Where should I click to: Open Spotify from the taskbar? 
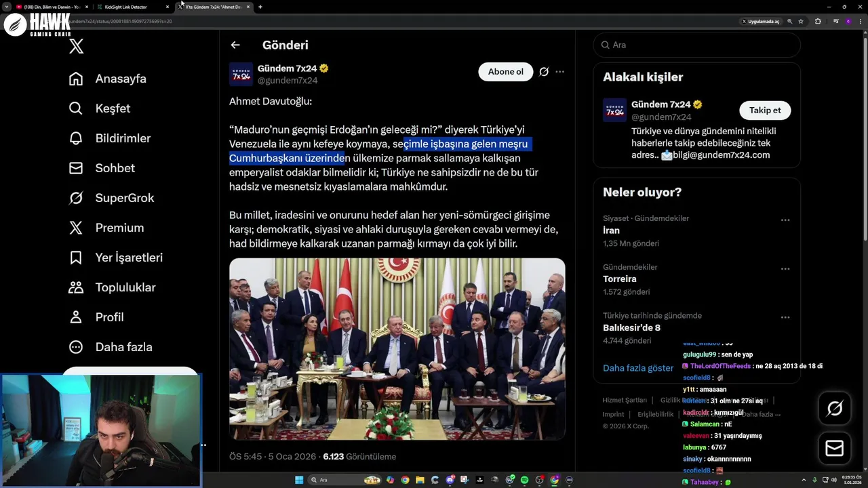pos(524,480)
